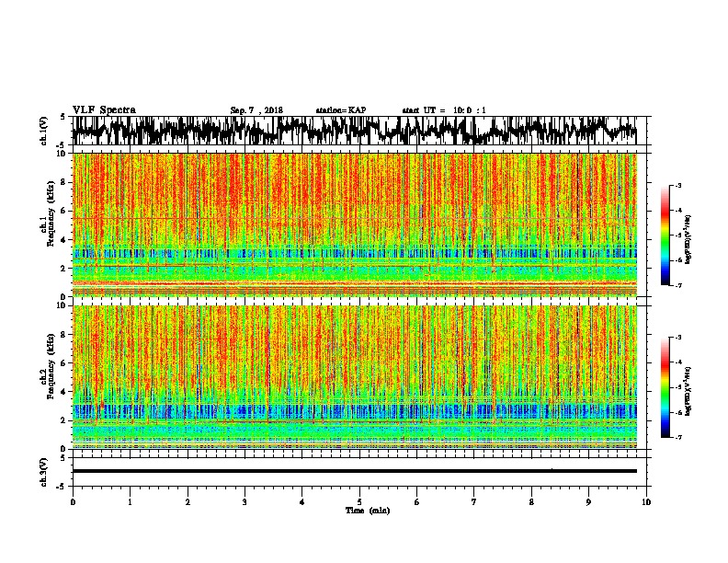Click the ch.2 spectrogram plot area
The width and height of the screenshot is (728, 563).
coord(355,377)
